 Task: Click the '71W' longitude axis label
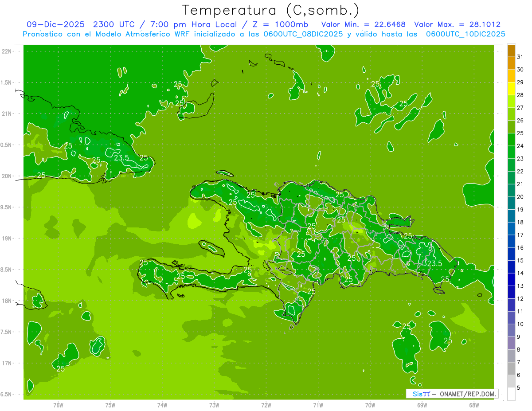tap(318, 405)
